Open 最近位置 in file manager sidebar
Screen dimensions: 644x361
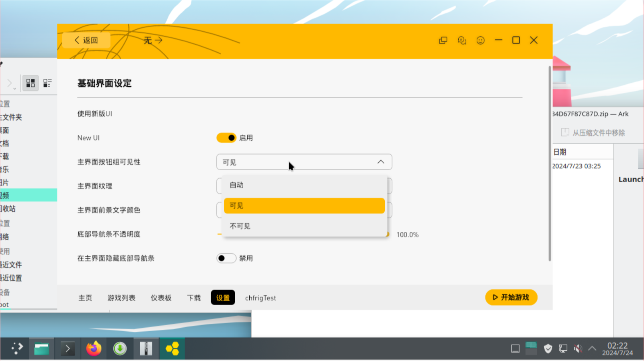(x=28, y=278)
